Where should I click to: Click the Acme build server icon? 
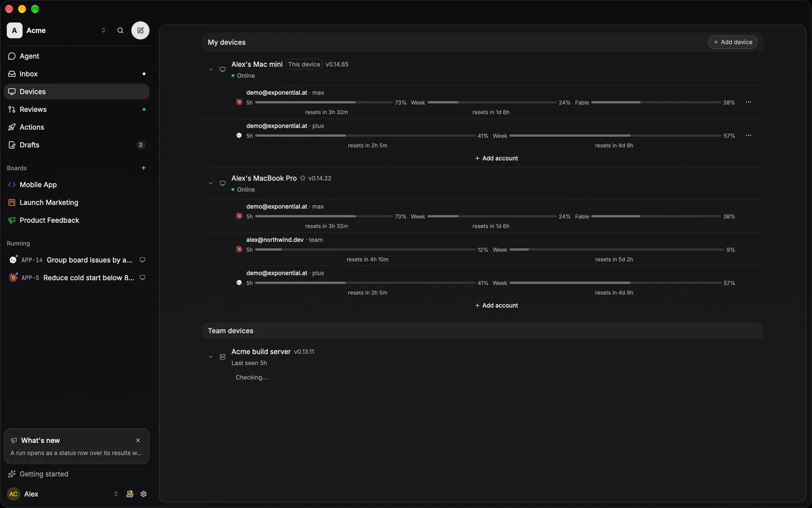pyautogui.click(x=222, y=357)
